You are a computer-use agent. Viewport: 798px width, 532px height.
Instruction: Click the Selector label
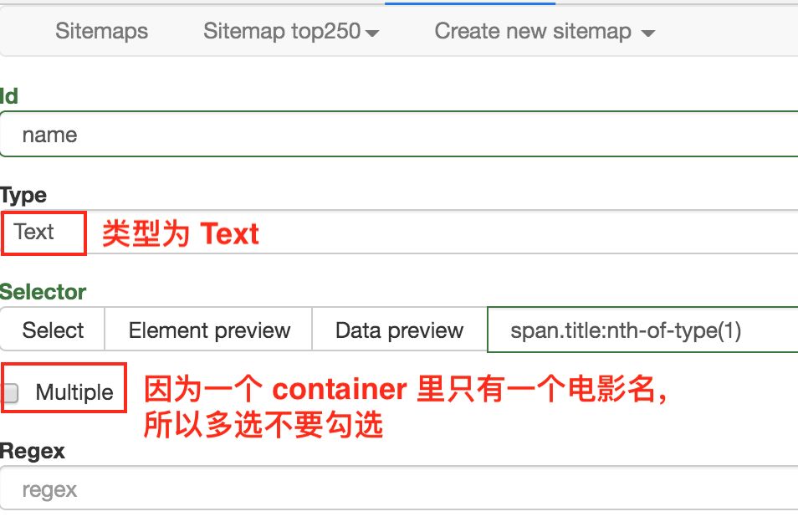[43, 292]
